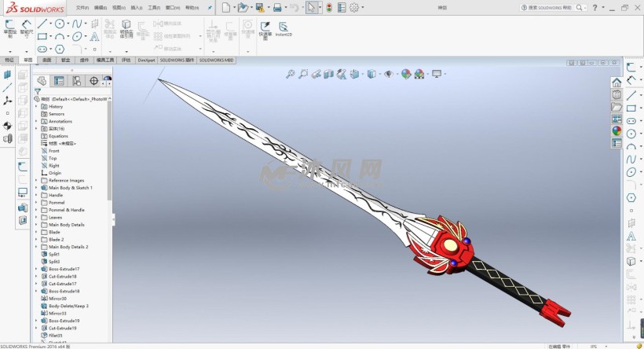644x349 pixels.
Task: Select the Arc sketch tool in the ribbon
Action: point(60,37)
